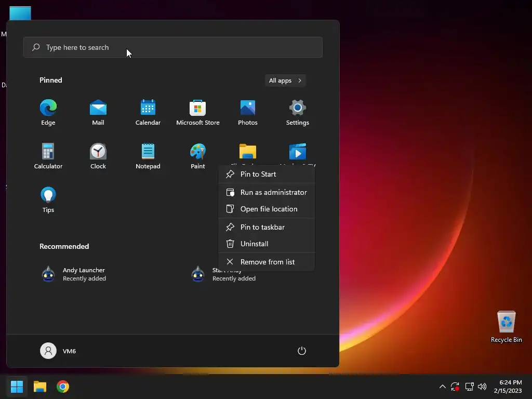Viewport: 532px width, 399px height.
Task: Open the VM6 user account
Action: (58, 351)
